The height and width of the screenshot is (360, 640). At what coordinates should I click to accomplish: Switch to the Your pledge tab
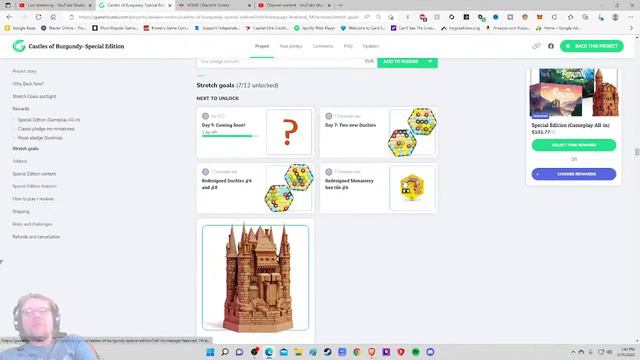tap(291, 46)
